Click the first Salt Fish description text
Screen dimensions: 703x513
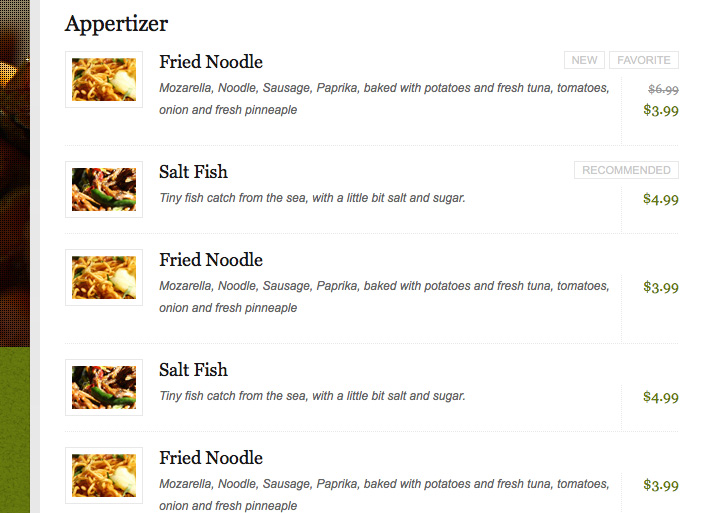(312, 198)
